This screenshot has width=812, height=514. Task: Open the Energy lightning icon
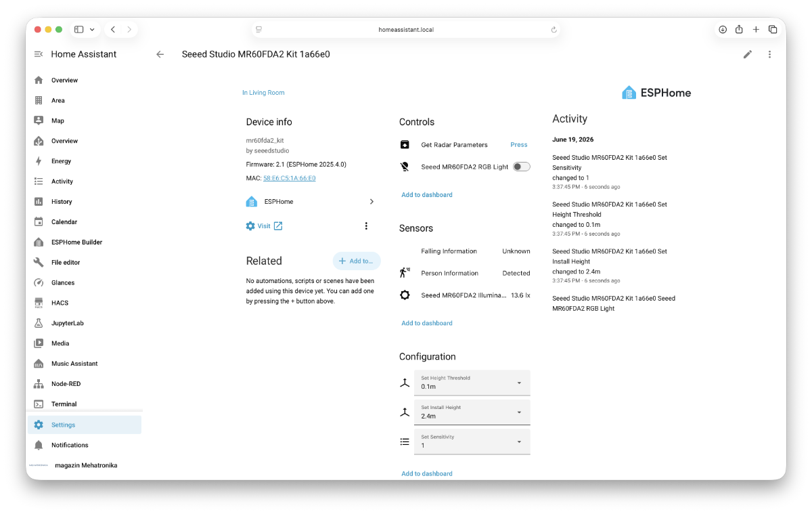(x=39, y=161)
